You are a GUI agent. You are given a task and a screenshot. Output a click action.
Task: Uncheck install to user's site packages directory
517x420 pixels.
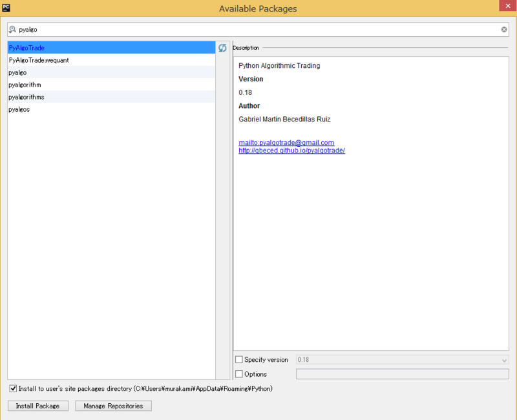(12, 388)
